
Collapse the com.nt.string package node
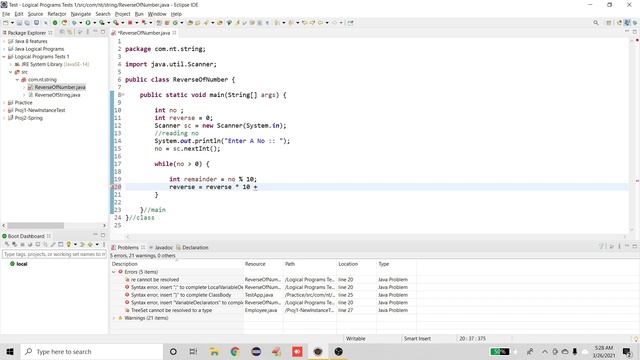pos(17,80)
